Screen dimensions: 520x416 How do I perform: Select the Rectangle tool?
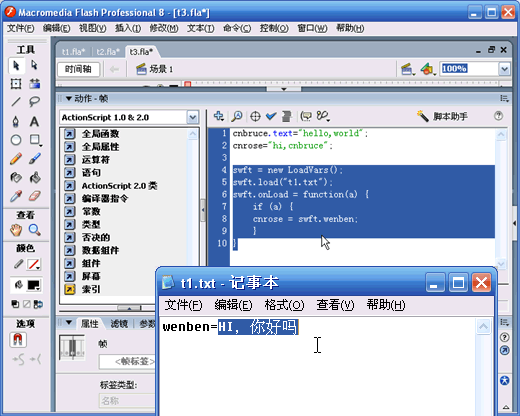pos(35,140)
